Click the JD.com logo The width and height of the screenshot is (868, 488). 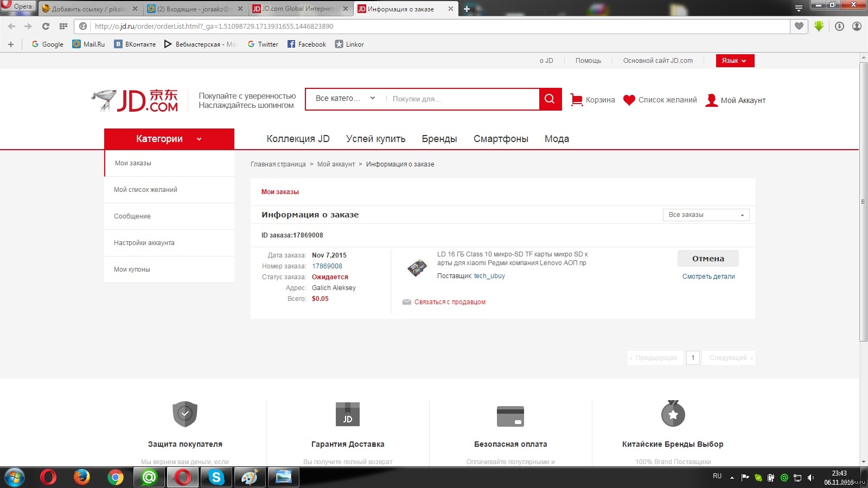pos(135,100)
